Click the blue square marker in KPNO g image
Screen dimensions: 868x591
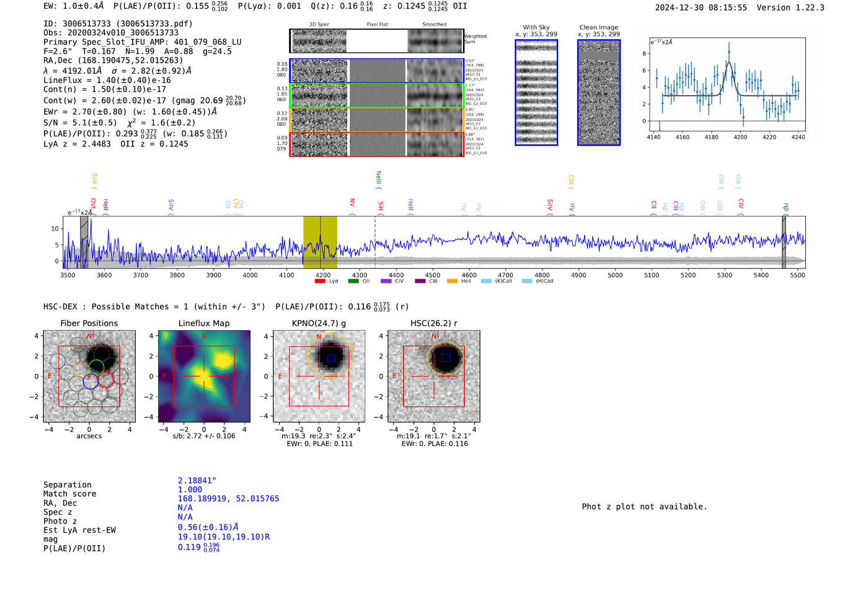point(332,358)
